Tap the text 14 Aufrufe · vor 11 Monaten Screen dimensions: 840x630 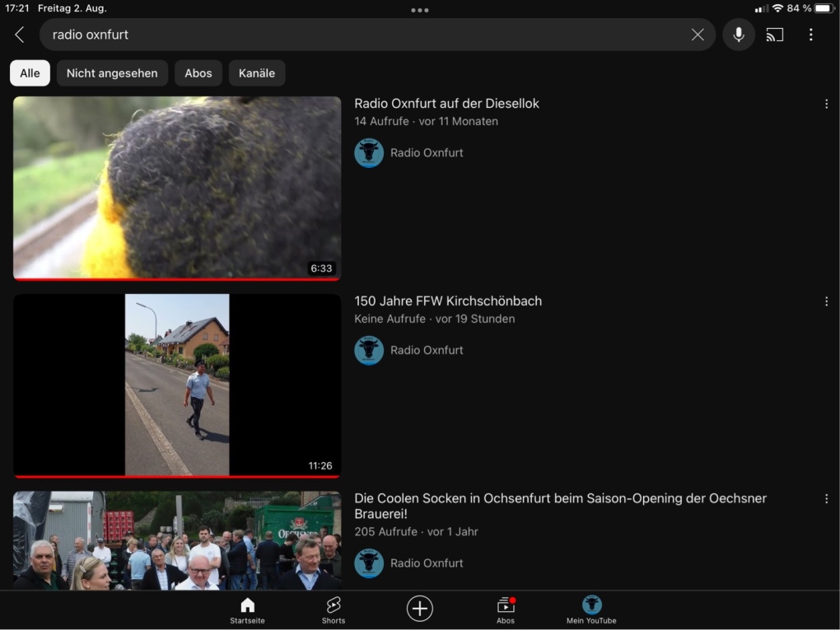pyautogui.click(x=426, y=122)
